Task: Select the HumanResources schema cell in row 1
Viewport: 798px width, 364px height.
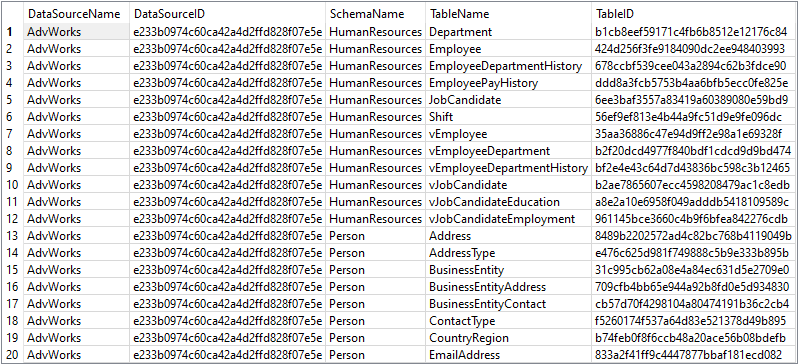Action: [376, 32]
